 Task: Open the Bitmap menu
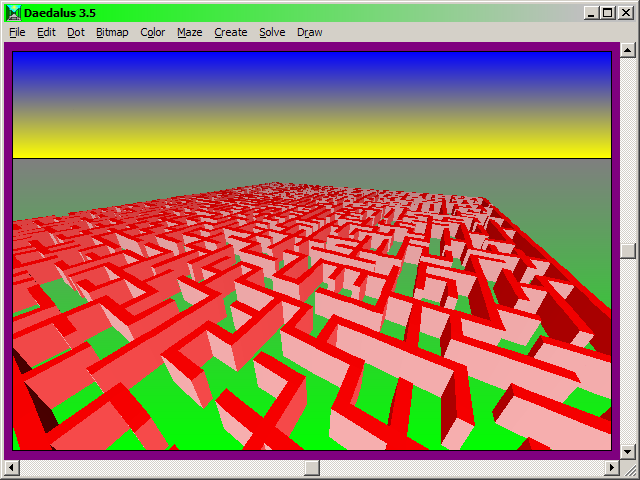coord(112,32)
